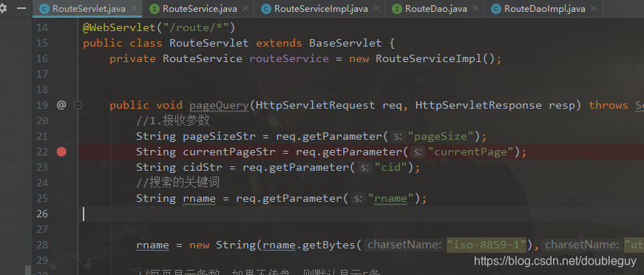644x275 pixels.
Task: Collapse the pageQuery method fold marker
Action: click(78, 106)
